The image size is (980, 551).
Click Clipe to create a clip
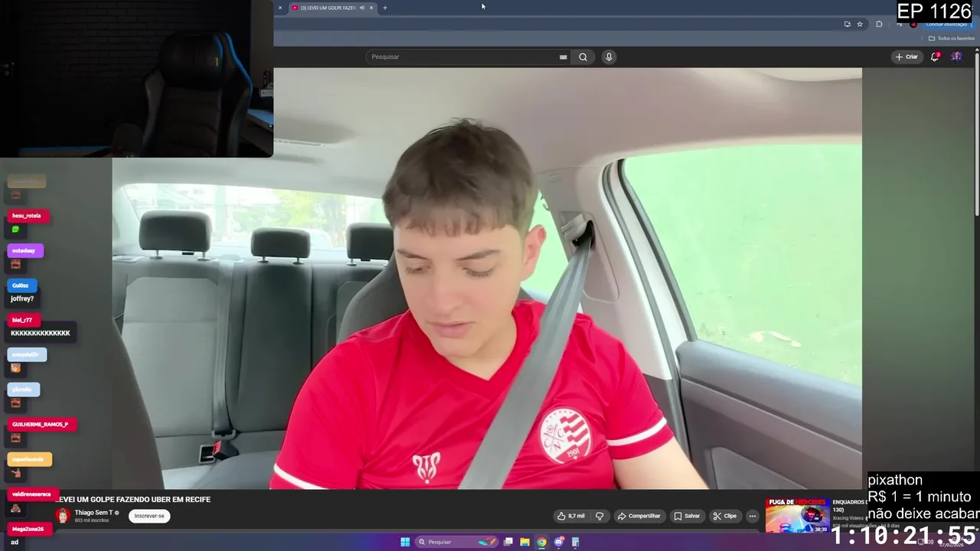pyautogui.click(x=724, y=516)
